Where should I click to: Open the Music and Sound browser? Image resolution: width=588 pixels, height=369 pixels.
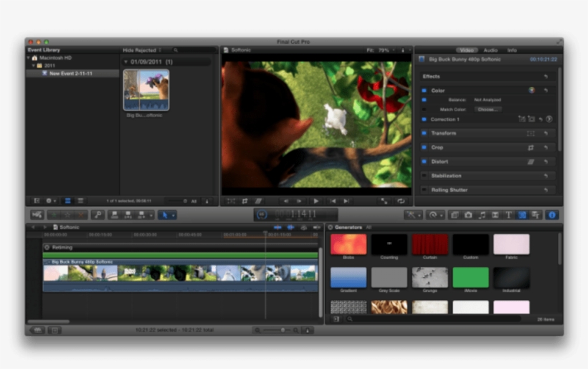click(482, 215)
